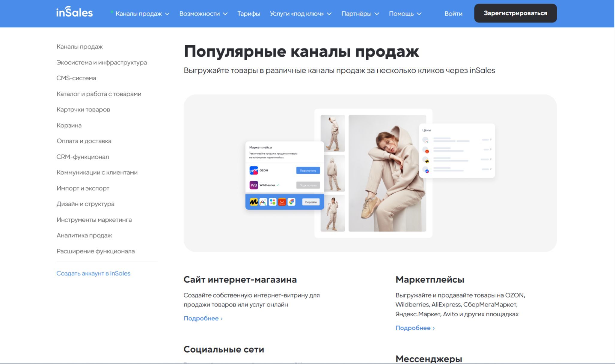The image size is (615, 364).
Task: Click the purple Wildberries WB icon
Action: point(254,185)
